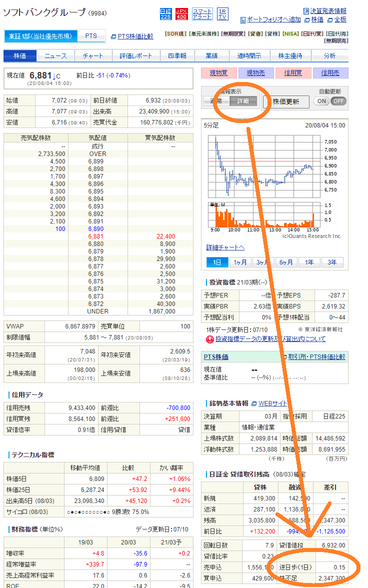Click red quote price 6,881
Viewport: 368px width, 588px height.
tap(95, 236)
